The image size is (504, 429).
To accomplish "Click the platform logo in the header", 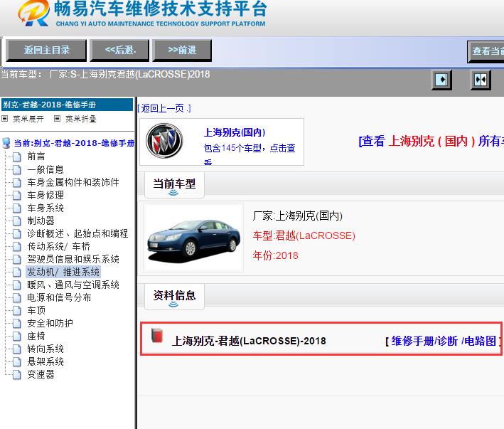I will coord(34,14).
